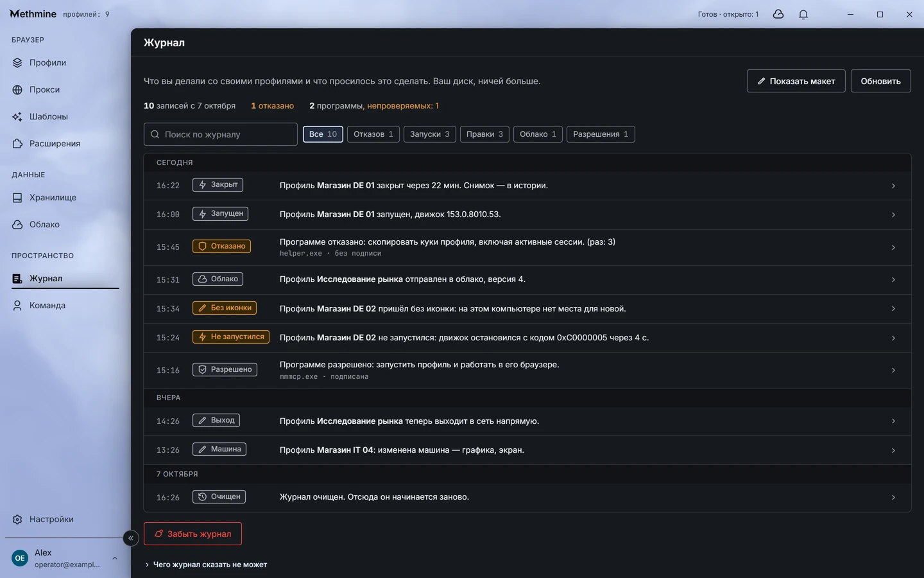Expand the 13:26 Машина entry chevron
Screen dimensions: 924x578
click(x=893, y=450)
